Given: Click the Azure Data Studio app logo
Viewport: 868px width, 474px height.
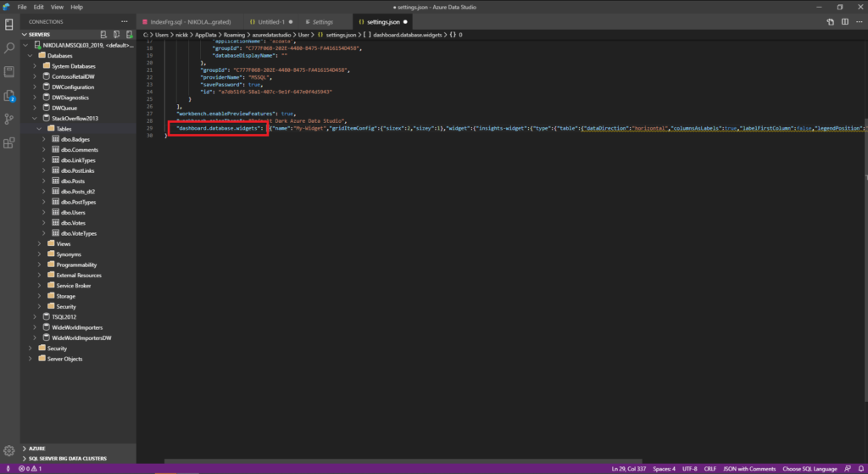Looking at the screenshot, I should tap(7, 7).
